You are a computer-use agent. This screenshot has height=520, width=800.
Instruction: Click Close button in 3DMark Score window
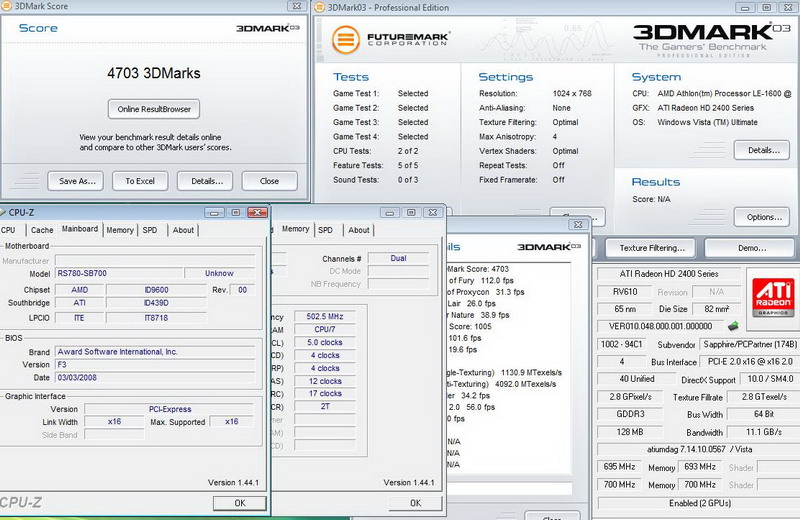coord(269,181)
